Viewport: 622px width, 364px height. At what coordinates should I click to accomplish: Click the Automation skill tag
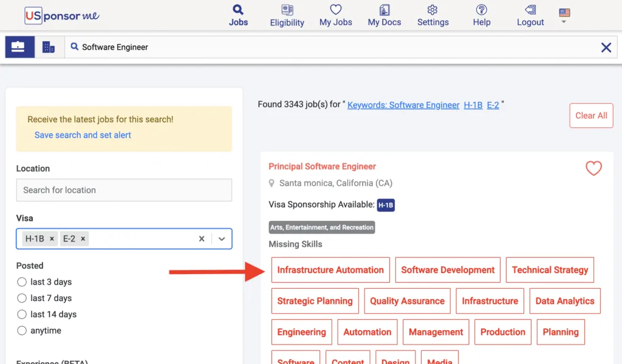click(367, 332)
